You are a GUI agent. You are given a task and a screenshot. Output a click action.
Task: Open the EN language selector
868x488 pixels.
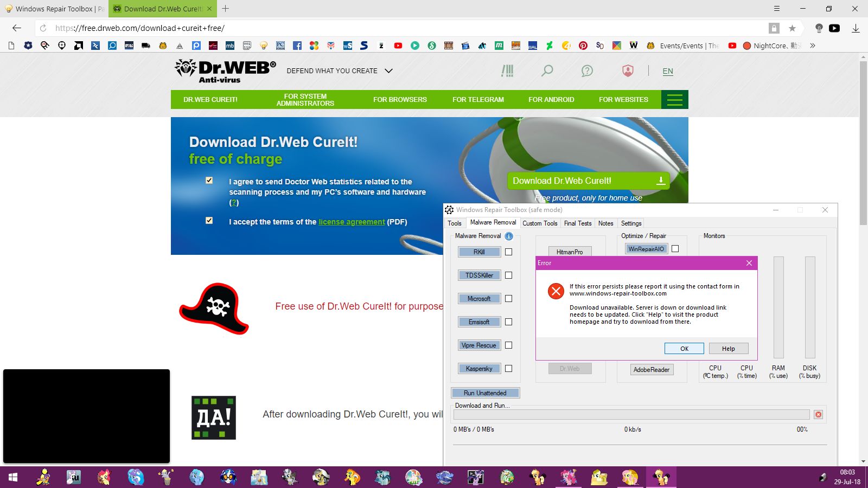(x=668, y=71)
